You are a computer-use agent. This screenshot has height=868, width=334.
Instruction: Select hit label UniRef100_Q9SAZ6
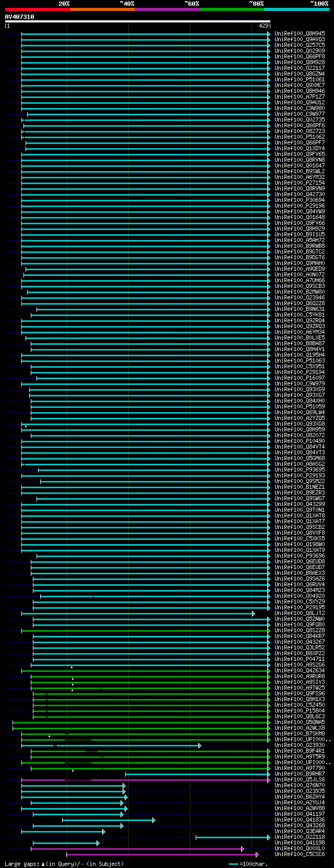tap(300, 578)
